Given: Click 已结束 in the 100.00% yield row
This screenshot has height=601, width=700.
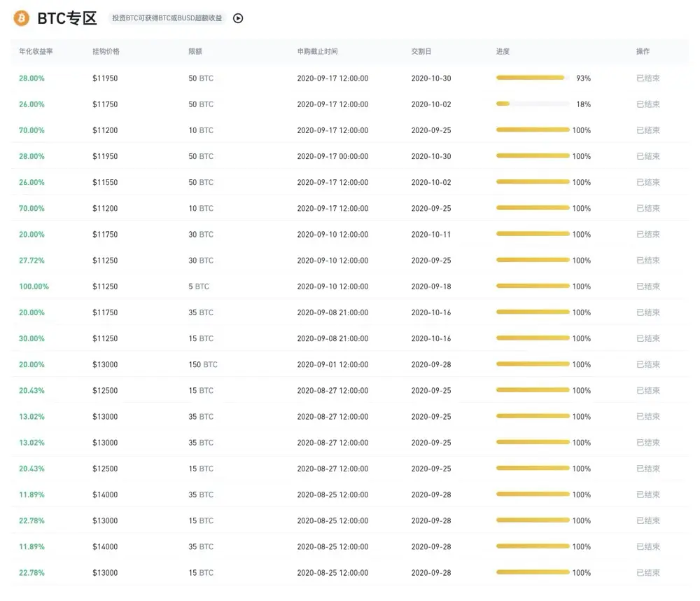Looking at the screenshot, I should click(x=647, y=286).
